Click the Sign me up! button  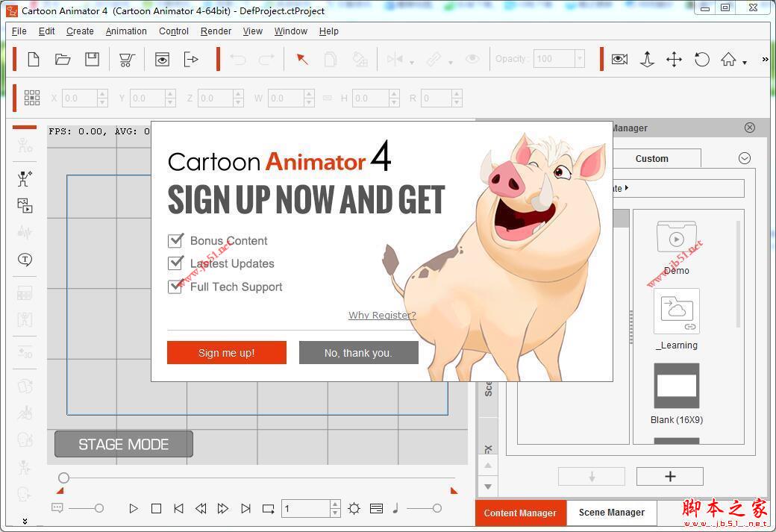pyautogui.click(x=227, y=352)
